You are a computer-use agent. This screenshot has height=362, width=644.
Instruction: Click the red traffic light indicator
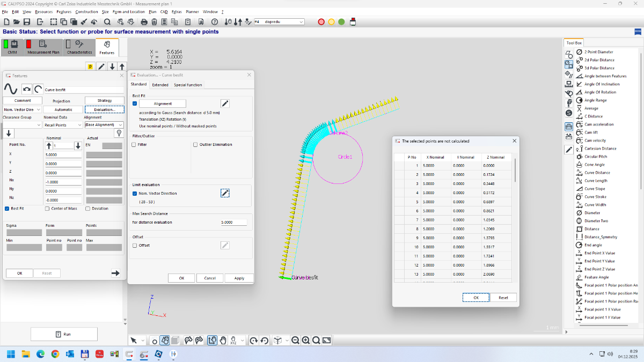click(x=321, y=22)
